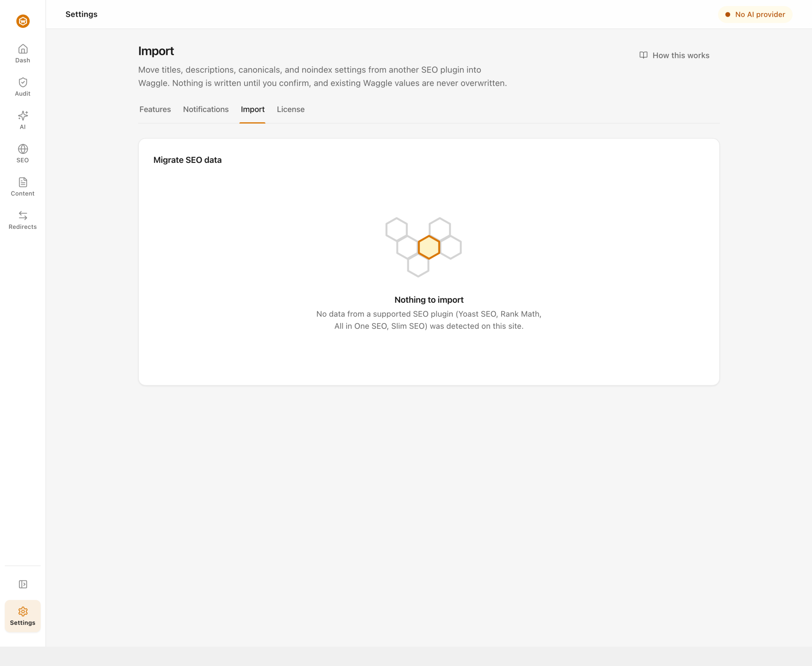Switch to the Features tab

coord(155,109)
